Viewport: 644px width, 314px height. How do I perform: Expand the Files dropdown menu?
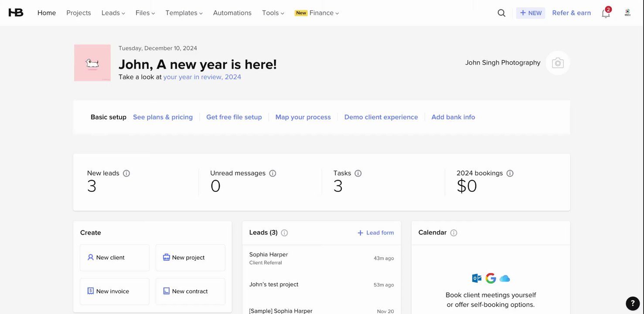(x=145, y=13)
